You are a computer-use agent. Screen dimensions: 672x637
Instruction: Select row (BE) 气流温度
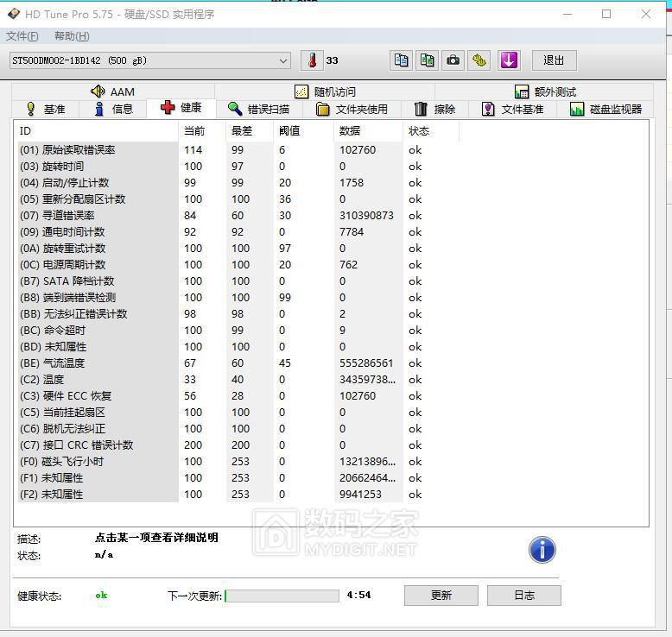[237, 363]
